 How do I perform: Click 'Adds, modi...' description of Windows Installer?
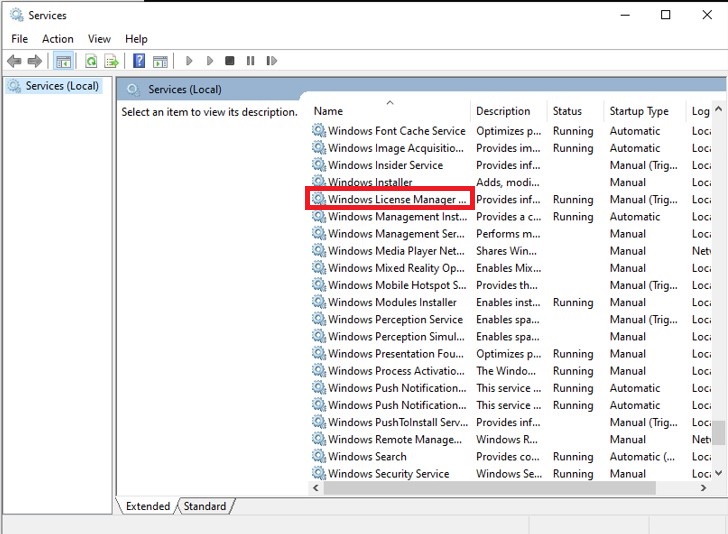point(507,182)
